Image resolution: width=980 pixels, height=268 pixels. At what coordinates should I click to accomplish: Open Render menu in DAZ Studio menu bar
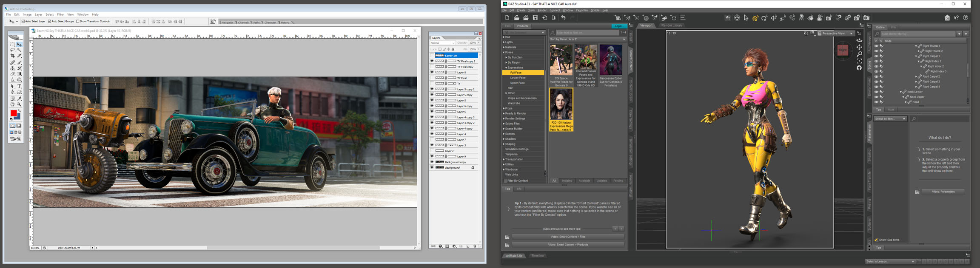[x=542, y=10]
